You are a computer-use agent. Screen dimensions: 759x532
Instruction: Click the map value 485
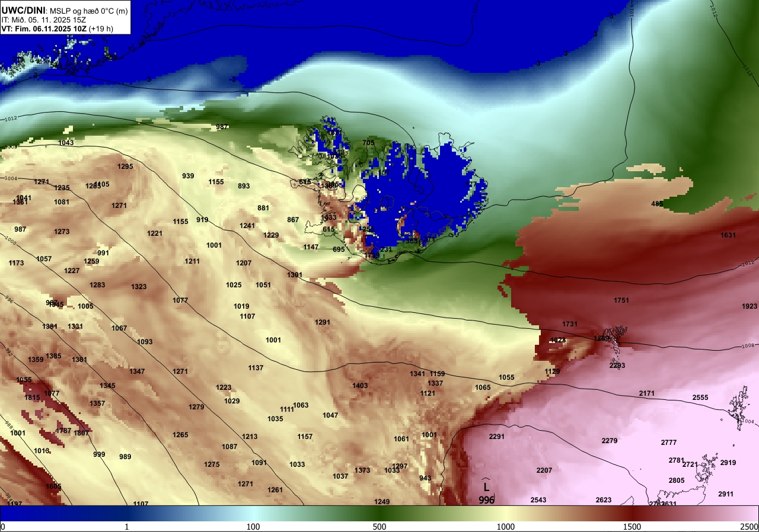point(657,204)
